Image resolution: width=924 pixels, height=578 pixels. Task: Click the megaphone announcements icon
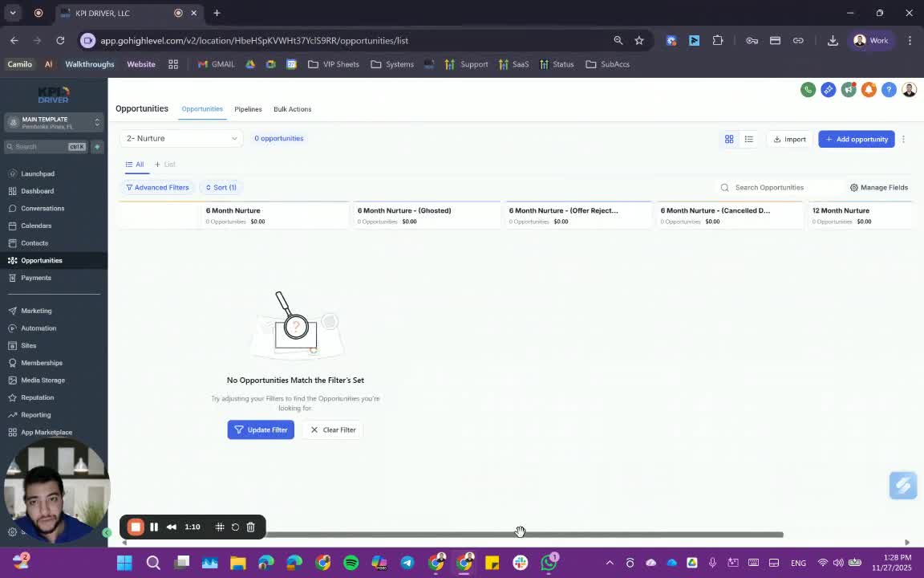coord(849,90)
